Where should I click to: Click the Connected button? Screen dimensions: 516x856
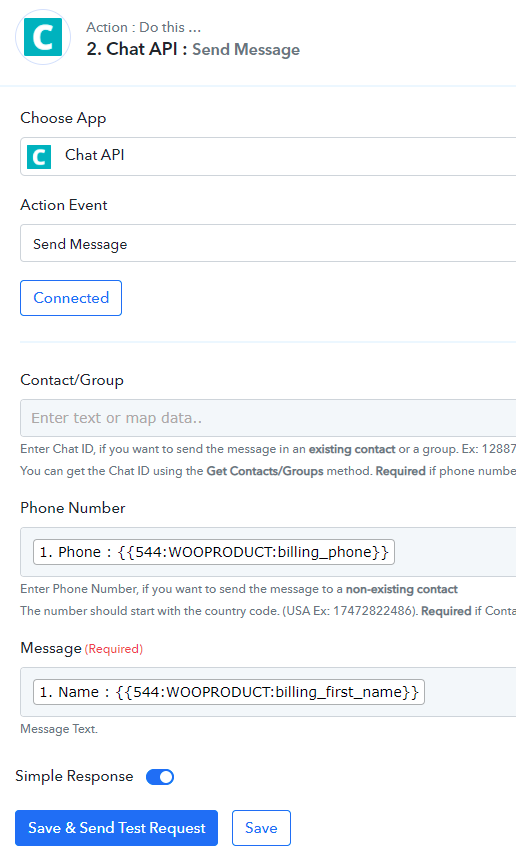(x=71, y=298)
